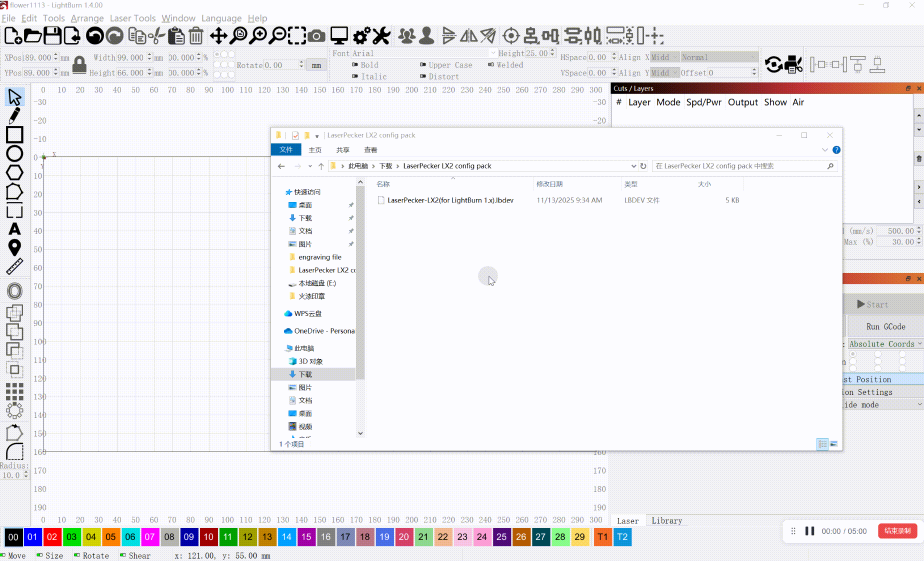Select the Draw Lines pencil tool

[14, 115]
